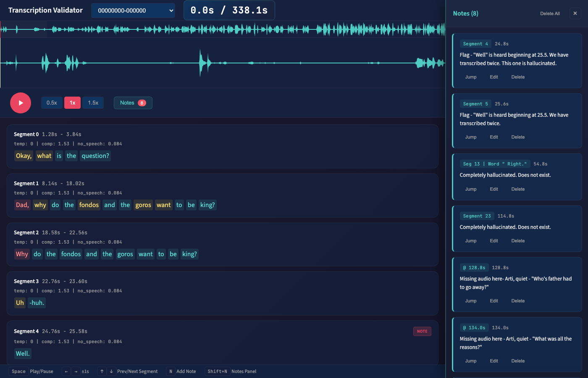This screenshot has height=378, width=588.
Task: Delete All notes in the Notes panel
Action: [550, 13]
